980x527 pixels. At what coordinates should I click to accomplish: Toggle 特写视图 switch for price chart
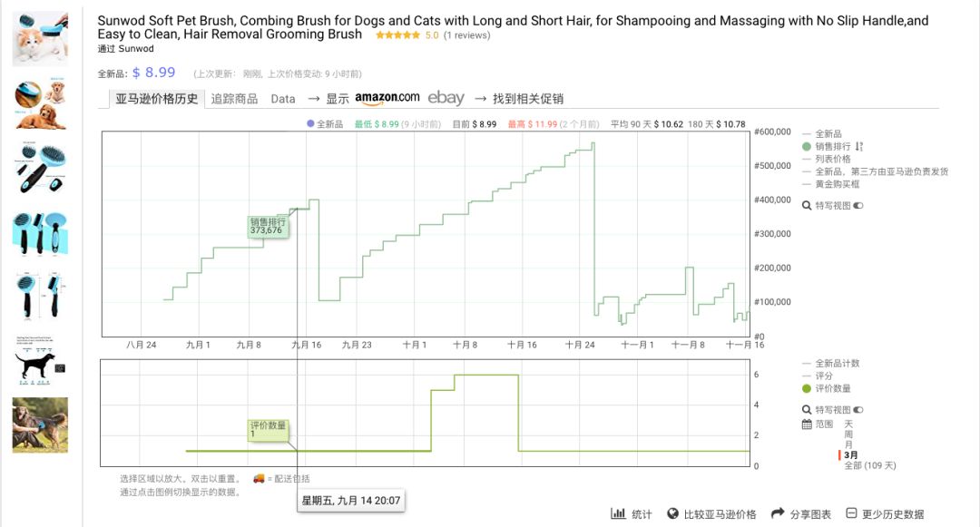click(858, 205)
